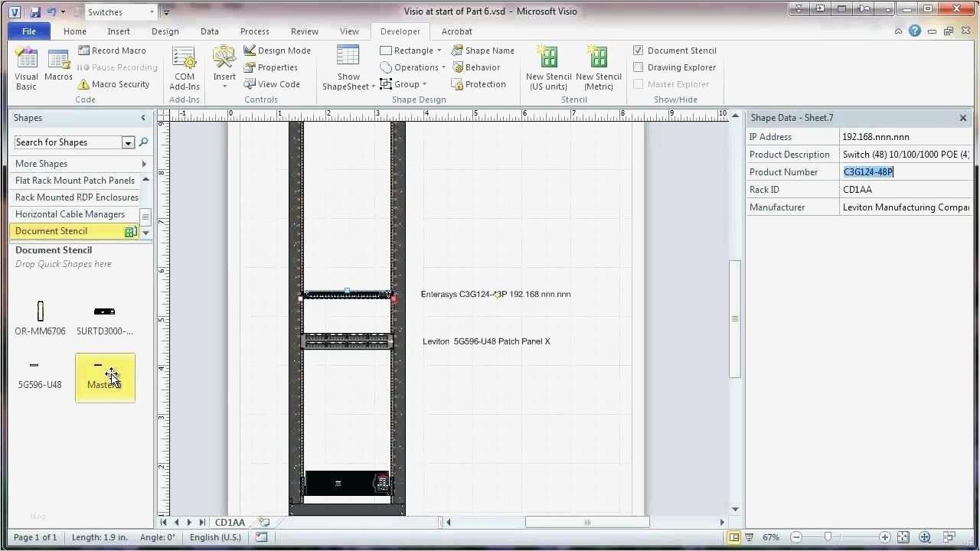
Task: Open the Pan & Zoom window icon
Action: [x=926, y=537]
